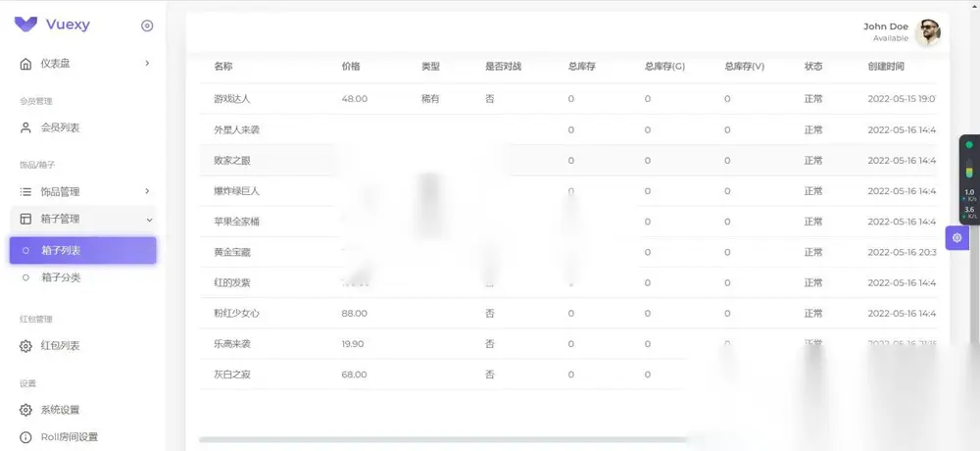The image size is (980, 451).
Task: Sort by the 类型 column header
Action: click(x=430, y=67)
